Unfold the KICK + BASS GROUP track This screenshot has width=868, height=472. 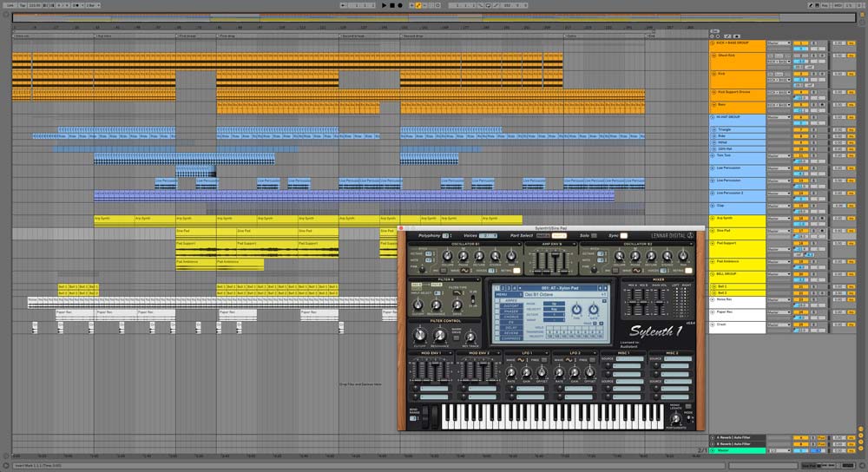(712, 43)
